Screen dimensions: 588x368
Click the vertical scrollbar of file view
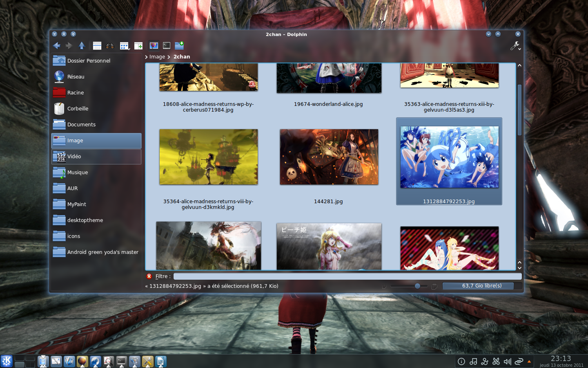click(519, 110)
